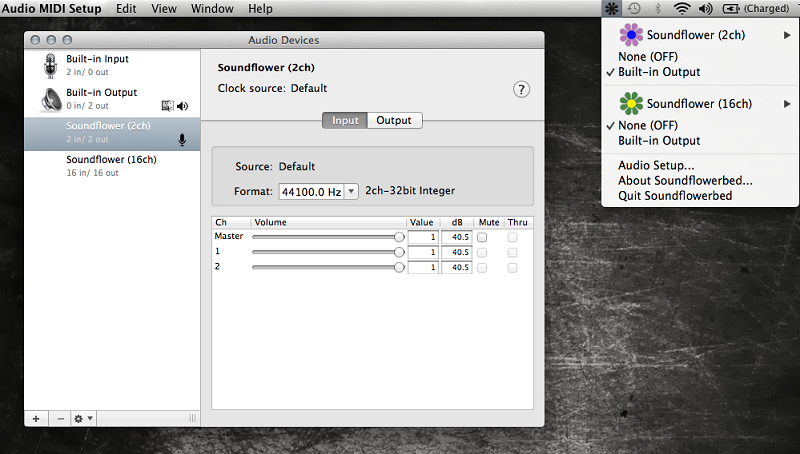Open the Time Machine menu bar icon
Viewport: 800px width, 454px height.
pos(634,8)
